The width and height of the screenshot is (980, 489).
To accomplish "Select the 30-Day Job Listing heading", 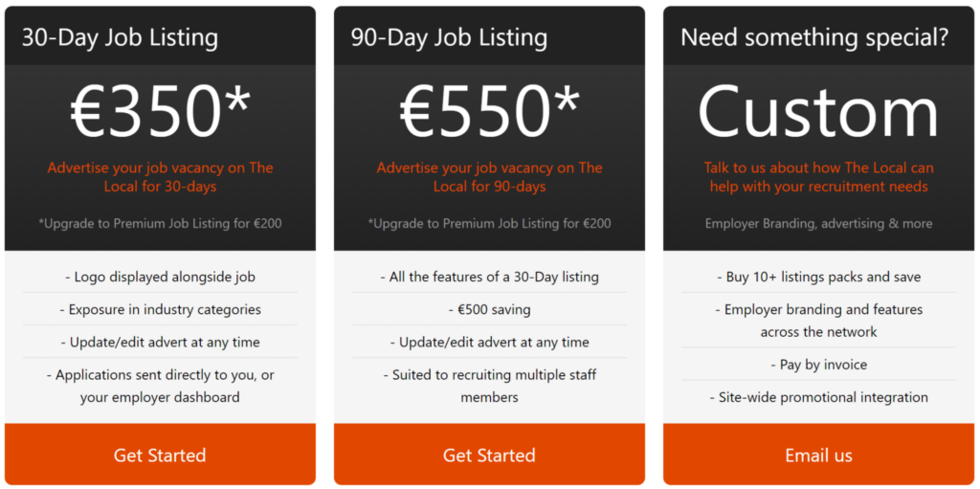I will coord(120,38).
